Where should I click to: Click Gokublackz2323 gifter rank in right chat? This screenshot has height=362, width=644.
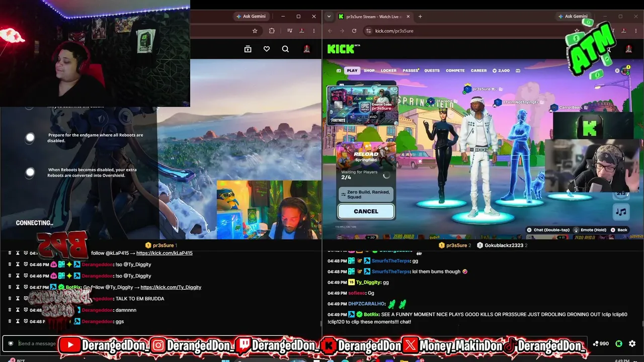[x=502, y=245]
